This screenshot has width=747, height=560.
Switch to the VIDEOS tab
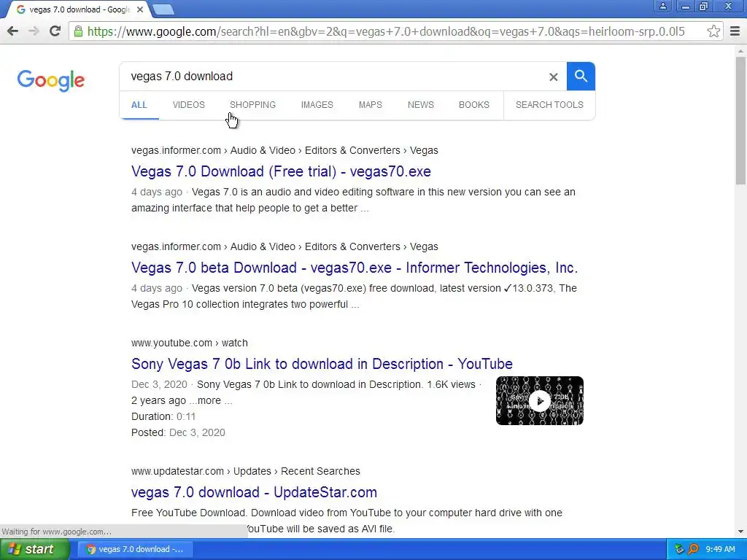189,105
